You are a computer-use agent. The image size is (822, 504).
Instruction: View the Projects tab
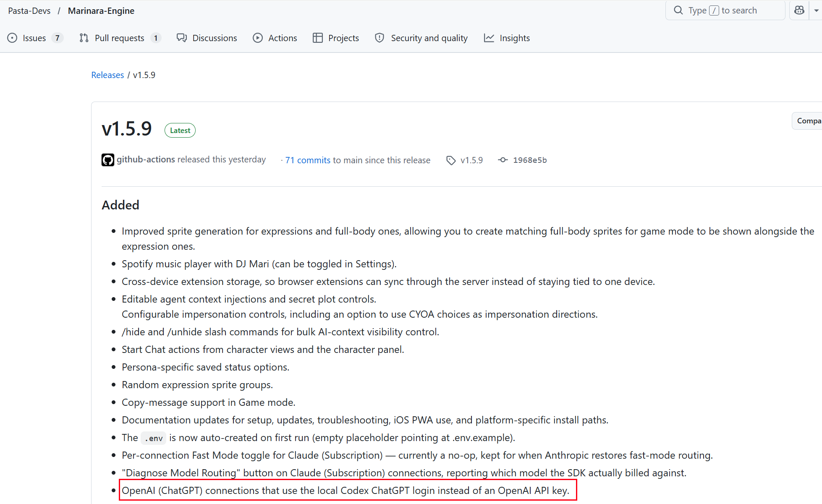pyautogui.click(x=335, y=38)
